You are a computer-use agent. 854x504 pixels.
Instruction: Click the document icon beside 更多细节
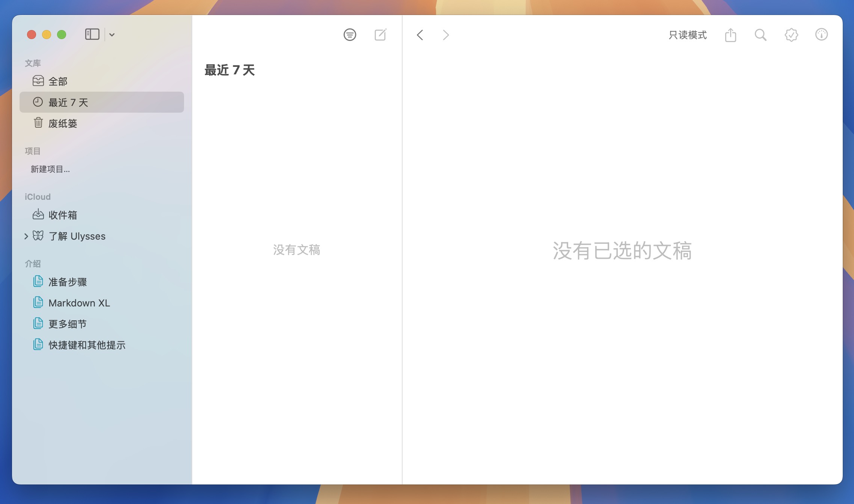point(38,323)
